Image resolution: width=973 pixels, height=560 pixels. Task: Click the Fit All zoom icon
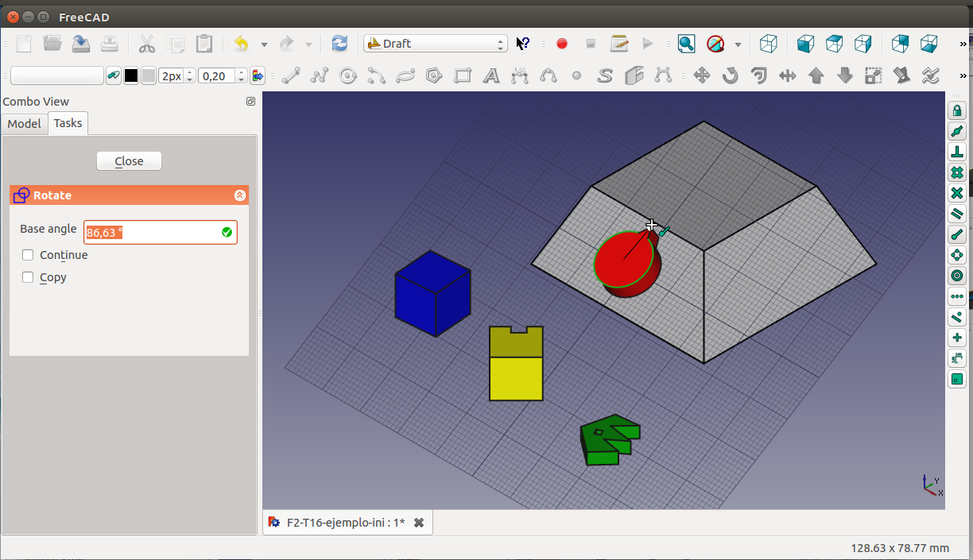tap(686, 44)
